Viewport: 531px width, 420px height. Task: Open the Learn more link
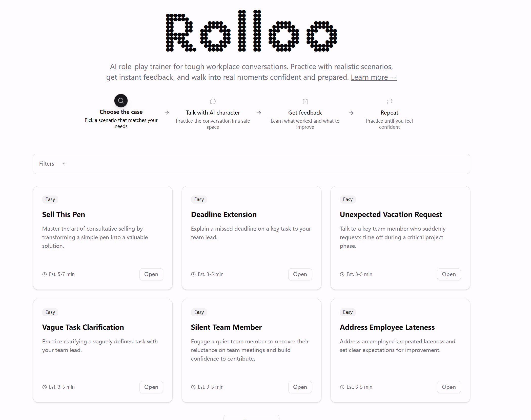coord(373,77)
